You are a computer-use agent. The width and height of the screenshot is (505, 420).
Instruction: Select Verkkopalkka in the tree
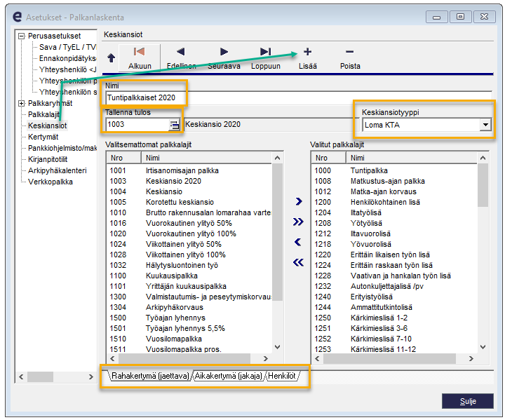click(50, 182)
